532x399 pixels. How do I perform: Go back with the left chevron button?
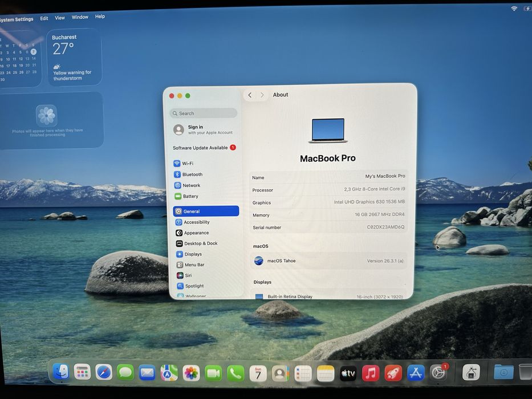(250, 95)
